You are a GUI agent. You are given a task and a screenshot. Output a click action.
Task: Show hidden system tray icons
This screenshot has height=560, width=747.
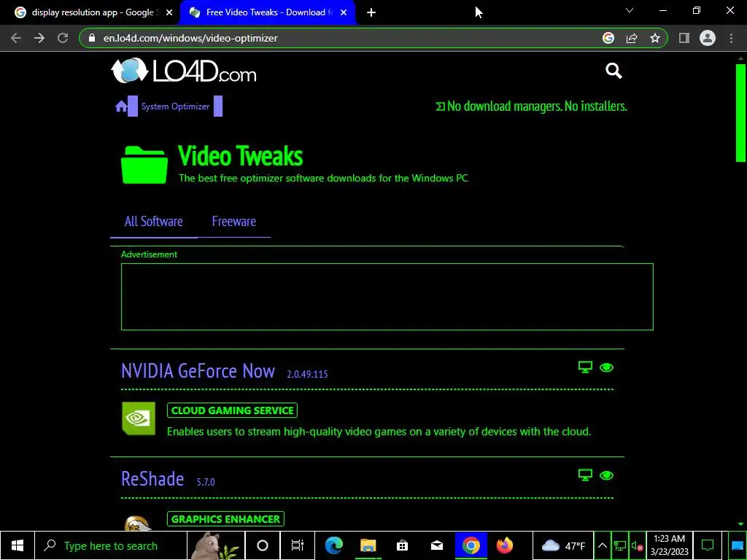602,545
